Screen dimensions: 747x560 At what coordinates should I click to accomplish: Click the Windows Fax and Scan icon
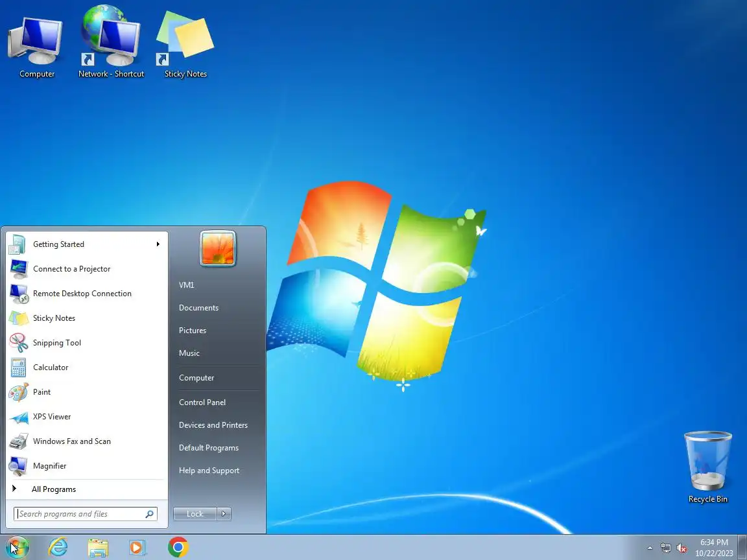click(x=19, y=441)
